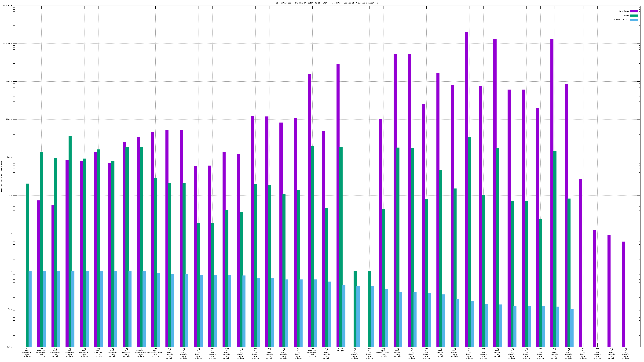644x362 pixels.
Task: Click the 1x10^{6} y-axis tick label
Action: pos(7,43)
